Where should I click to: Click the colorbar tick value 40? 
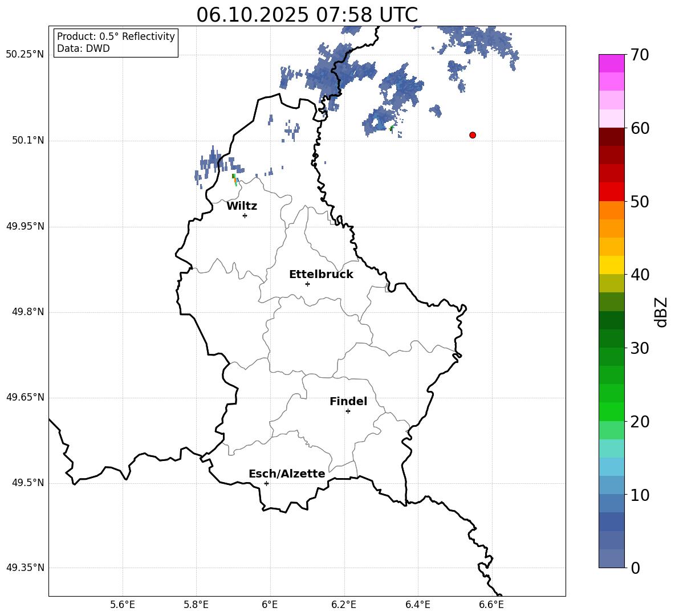[x=640, y=275]
